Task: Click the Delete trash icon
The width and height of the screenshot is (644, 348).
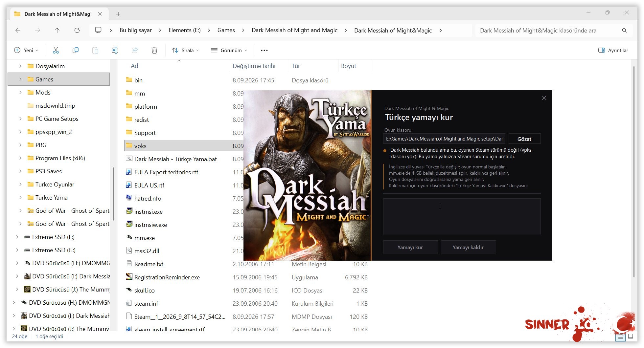Action: pyautogui.click(x=154, y=50)
